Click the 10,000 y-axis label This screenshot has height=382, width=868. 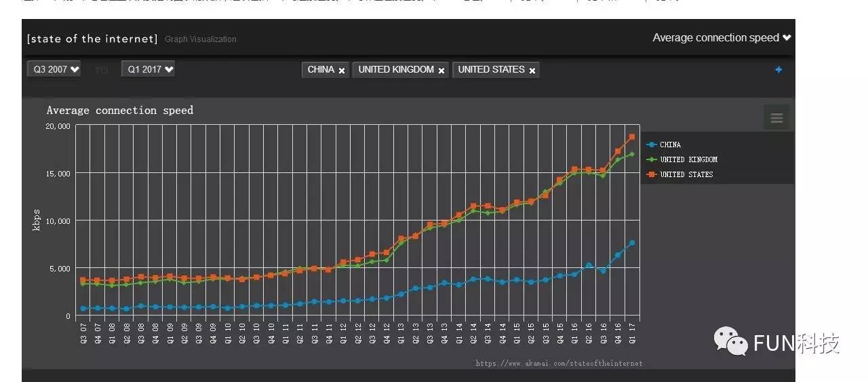point(58,221)
